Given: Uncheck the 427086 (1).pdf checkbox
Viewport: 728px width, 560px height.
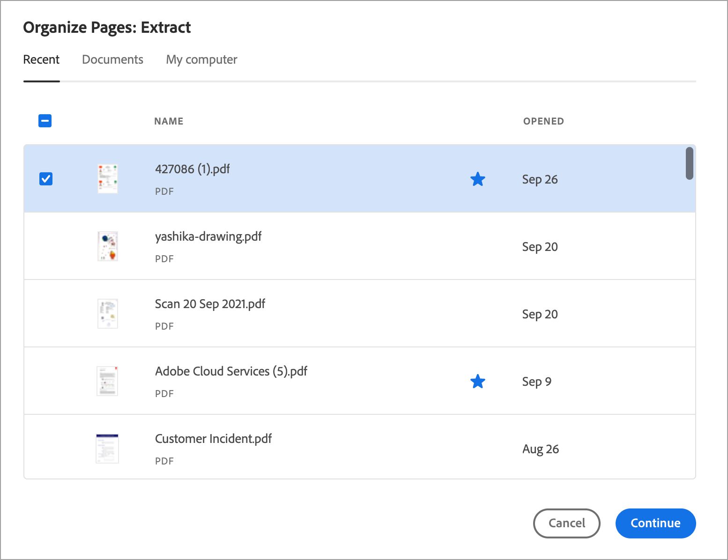Looking at the screenshot, I should (46, 179).
